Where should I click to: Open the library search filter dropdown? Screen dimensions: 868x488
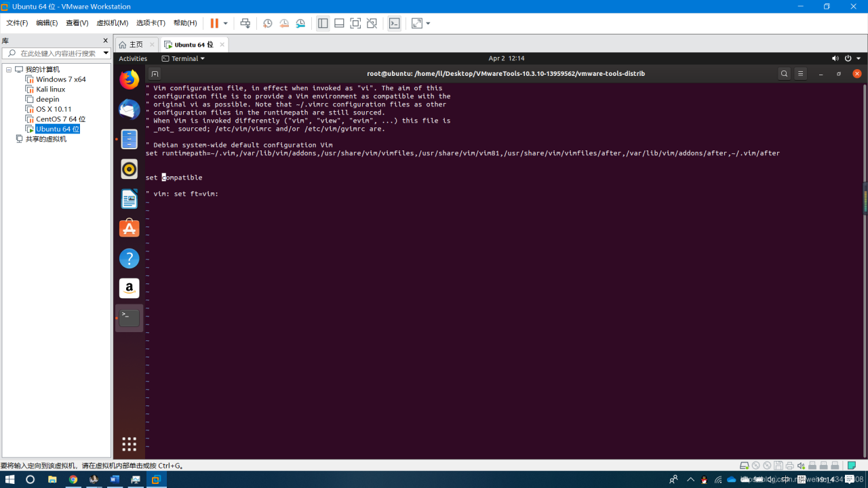point(106,53)
